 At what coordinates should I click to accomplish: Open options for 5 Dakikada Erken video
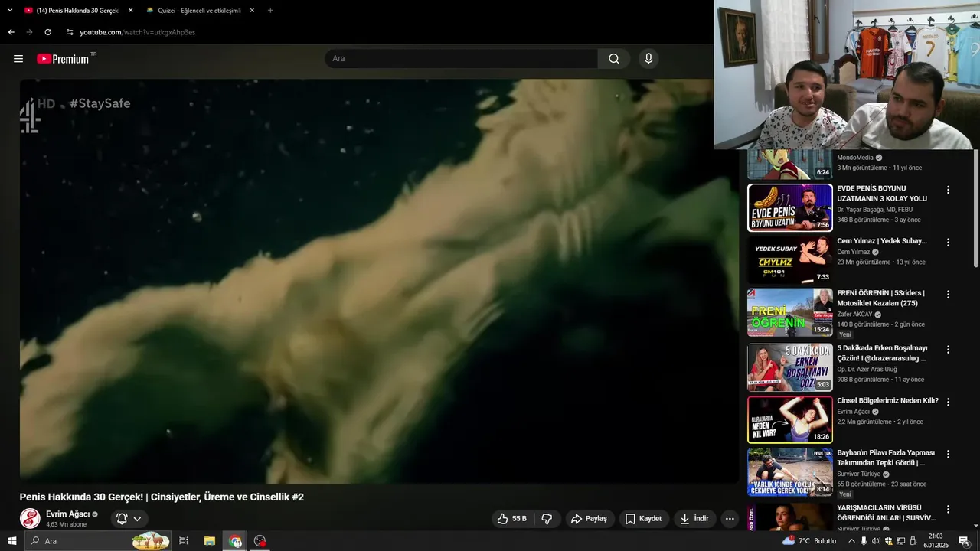[x=948, y=349]
